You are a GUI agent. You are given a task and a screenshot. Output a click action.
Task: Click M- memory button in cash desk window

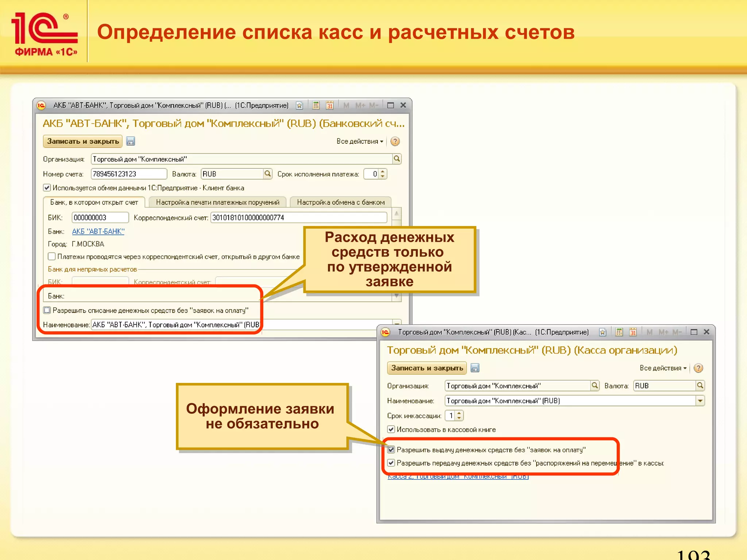pyautogui.click(x=677, y=332)
